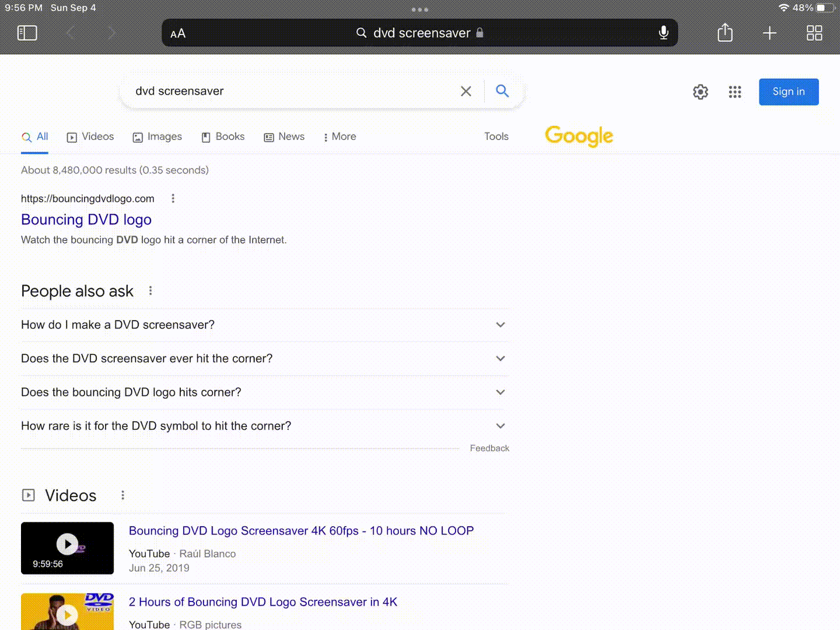Start a voice search with the microphone
840x630 pixels.
point(502,91)
